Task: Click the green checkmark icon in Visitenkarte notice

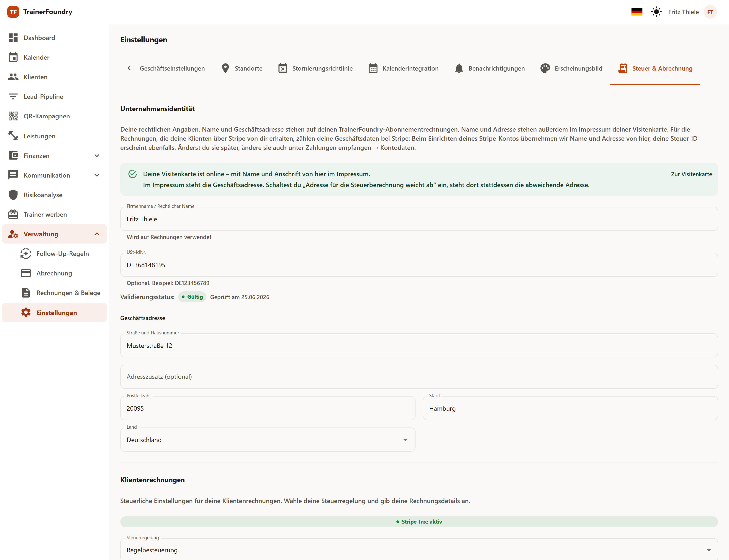Action: pos(132,174)
